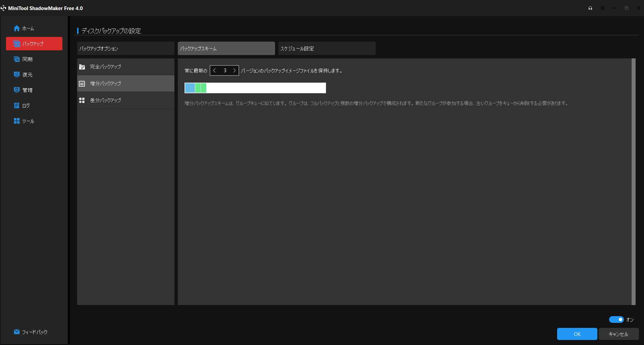Open the Tools (ツール) section icon
The height and width of the screenshot is (345, 644).
pyautogui.click(x=17, y=121)
